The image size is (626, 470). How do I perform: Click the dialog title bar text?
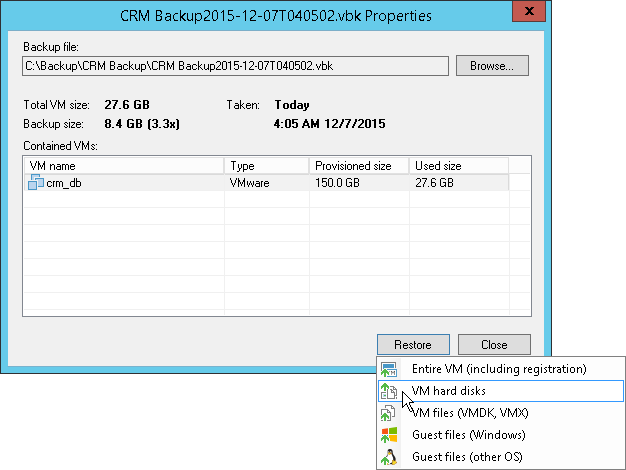click(276, 16)
